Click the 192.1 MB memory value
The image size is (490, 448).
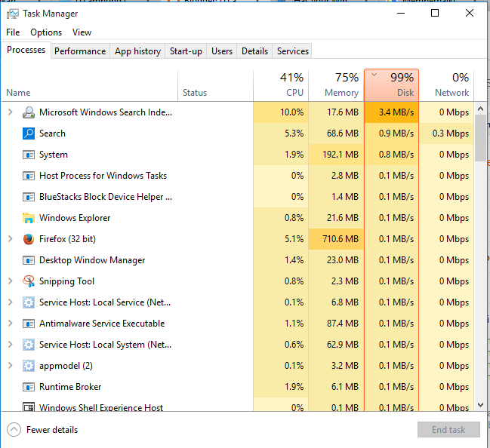tap(341, 155)
